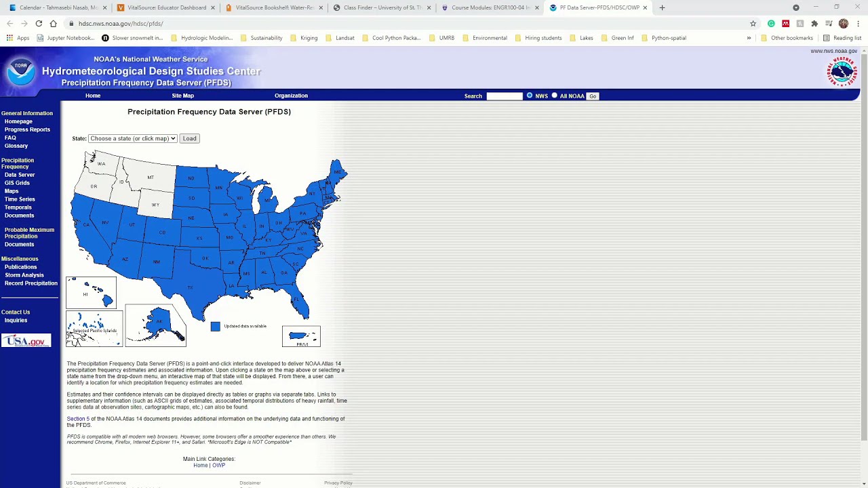Open Chrome three-dot menu
This screenshot has width=868, height=488.
click(x=858, y=24)
